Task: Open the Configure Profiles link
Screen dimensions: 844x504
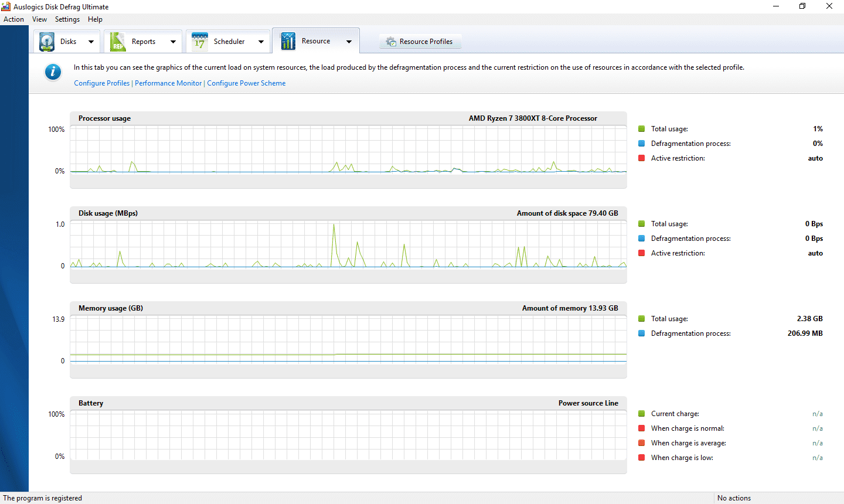Action: click(102, 83)
